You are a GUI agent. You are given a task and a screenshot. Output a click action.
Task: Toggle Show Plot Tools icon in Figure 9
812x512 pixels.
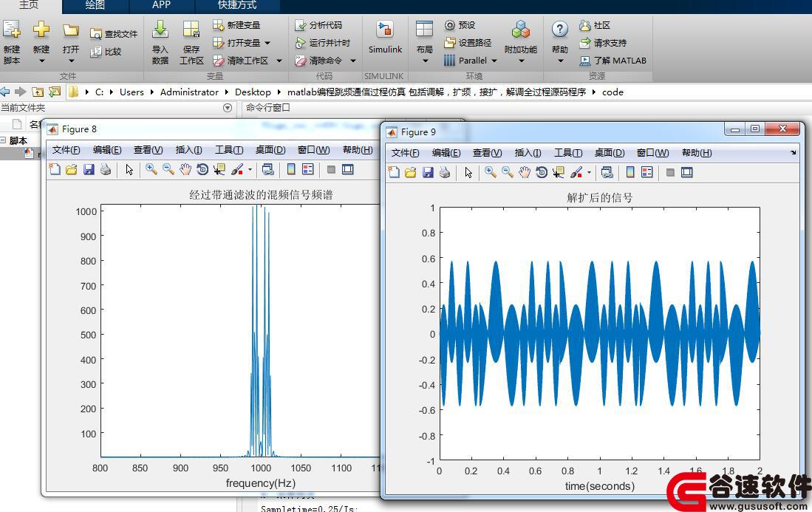click(x=686, y=172)
